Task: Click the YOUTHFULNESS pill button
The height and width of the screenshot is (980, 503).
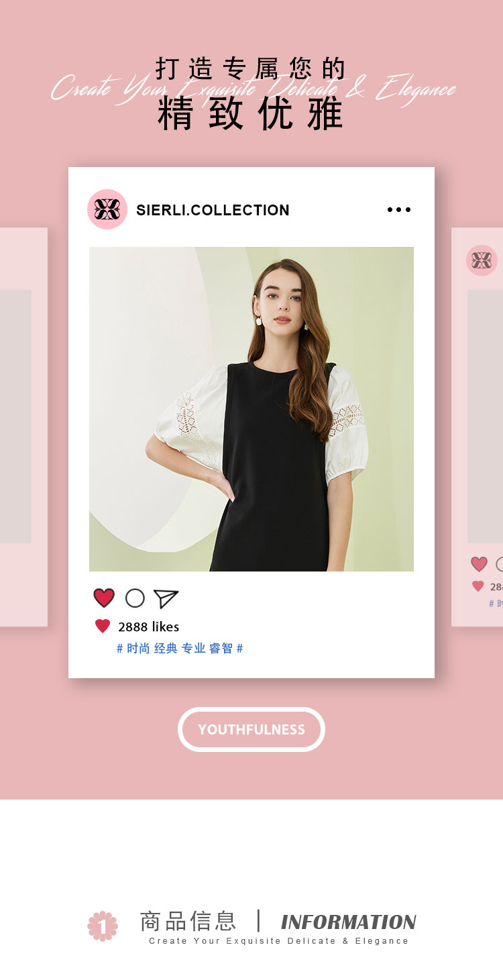Action: [x=251, y=729]
